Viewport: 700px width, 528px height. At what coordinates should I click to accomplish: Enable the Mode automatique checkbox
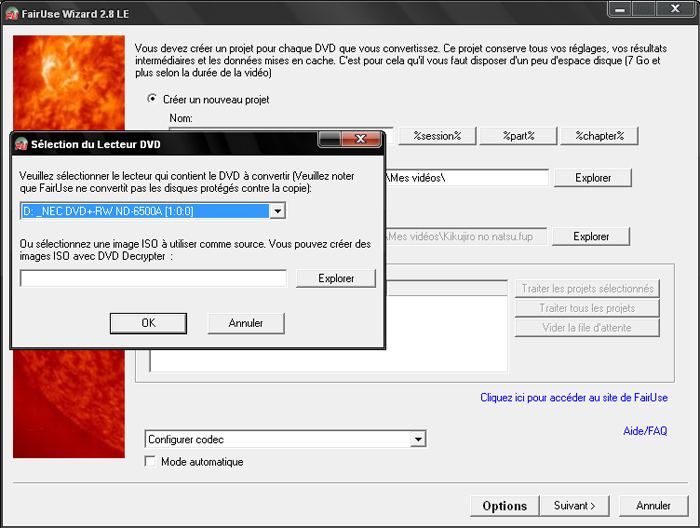(x=150, y=461)
